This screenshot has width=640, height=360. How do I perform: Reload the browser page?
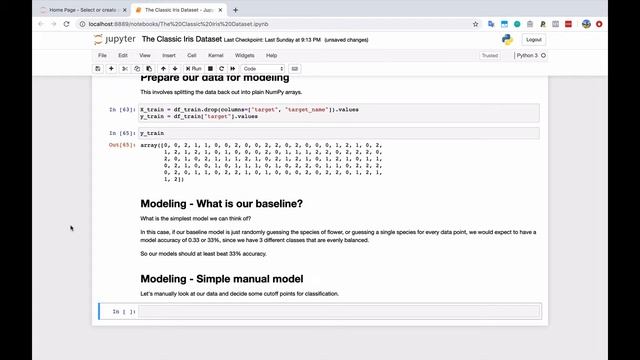pos(67,24)
